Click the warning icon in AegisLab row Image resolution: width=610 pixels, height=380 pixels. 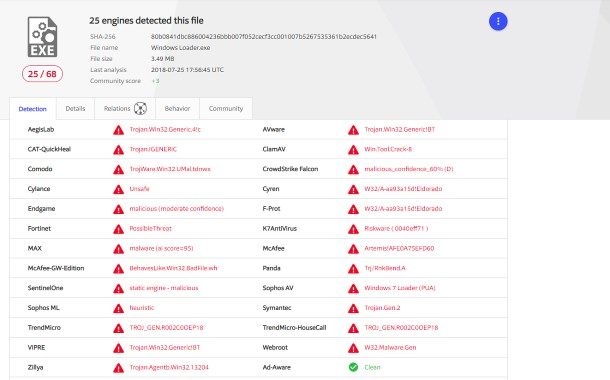(x=118, y=130)
